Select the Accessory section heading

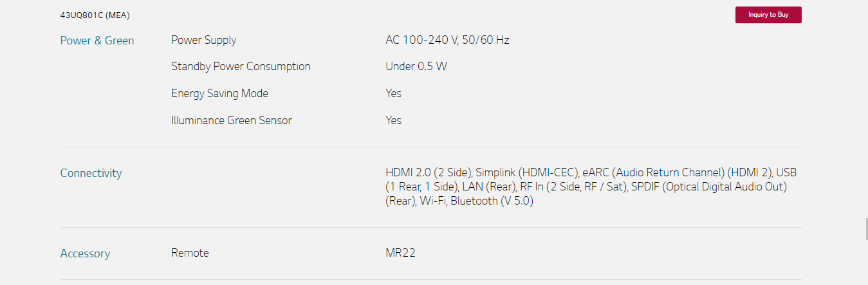(x=85, y=253)
